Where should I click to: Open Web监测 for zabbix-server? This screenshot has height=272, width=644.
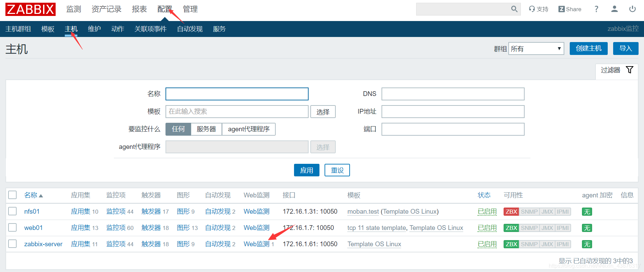256,244
